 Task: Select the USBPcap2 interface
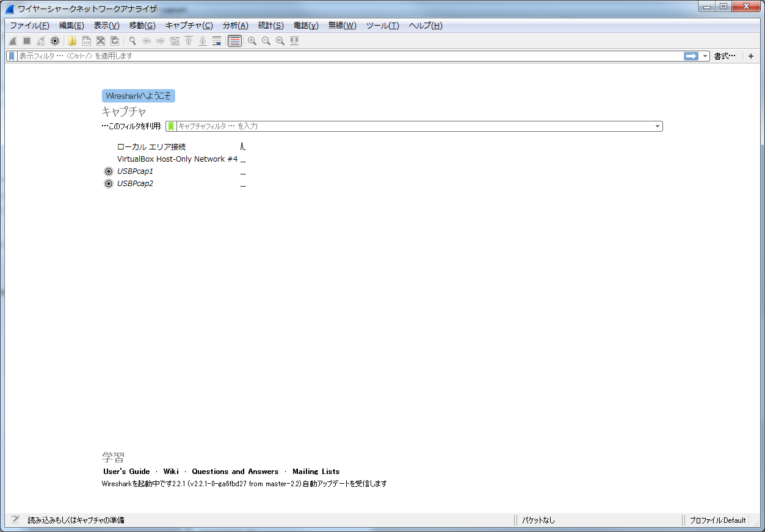point(135,184)
